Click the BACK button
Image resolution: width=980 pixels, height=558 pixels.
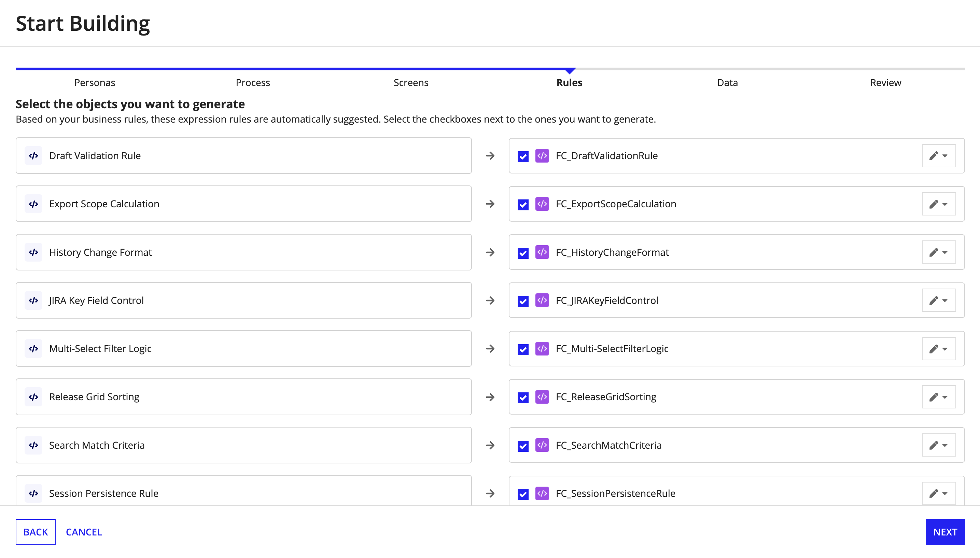click(36, 532)
